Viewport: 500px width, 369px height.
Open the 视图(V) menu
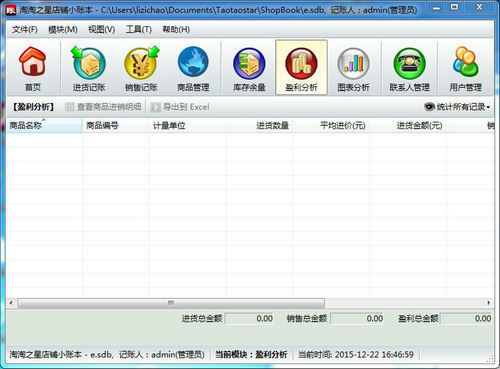tap(101, 30)
